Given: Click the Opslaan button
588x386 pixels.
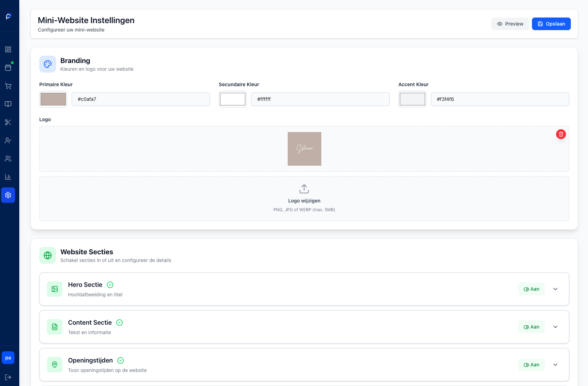Looking at the screenshot, I should tap(551, 24).
